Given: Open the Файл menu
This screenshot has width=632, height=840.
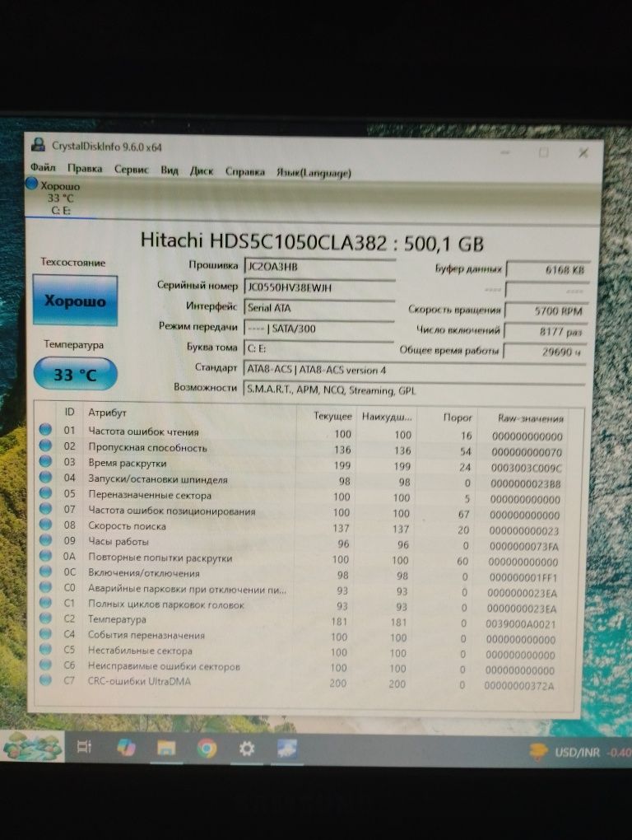Looking at the screenshot, I should pos(43,167).
